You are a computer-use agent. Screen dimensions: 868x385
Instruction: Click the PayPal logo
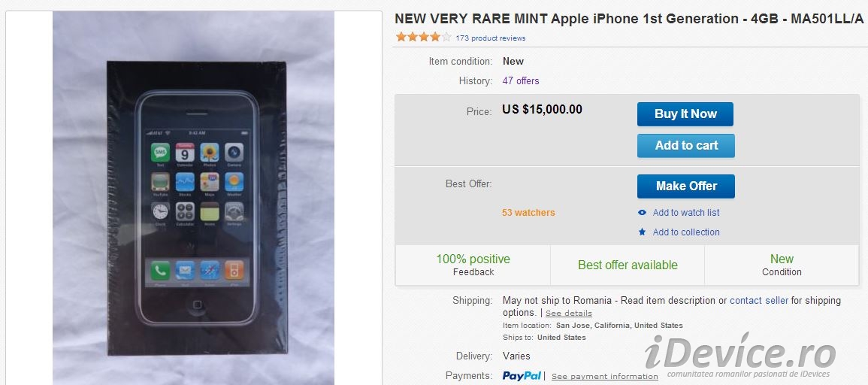522,376
